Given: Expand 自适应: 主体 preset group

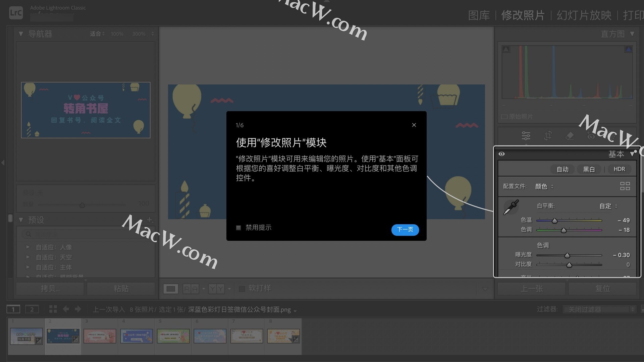Looking at the screenshot, I should pos(28,267).
